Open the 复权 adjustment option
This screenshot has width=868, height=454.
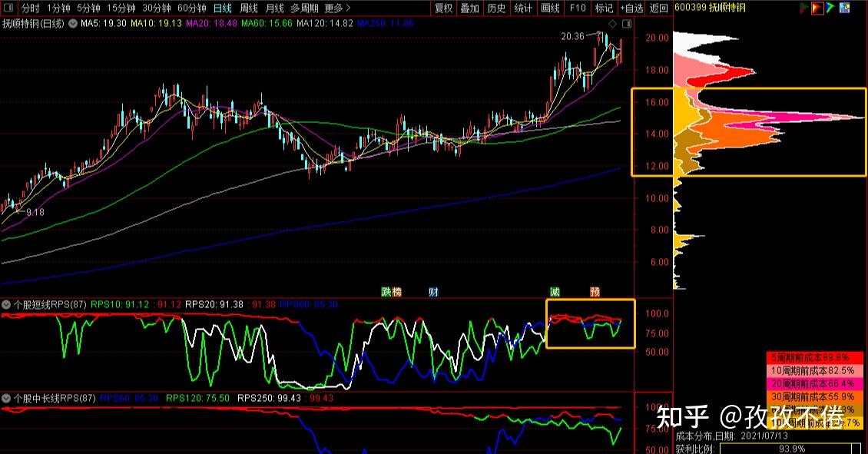(x=443, y=8)
